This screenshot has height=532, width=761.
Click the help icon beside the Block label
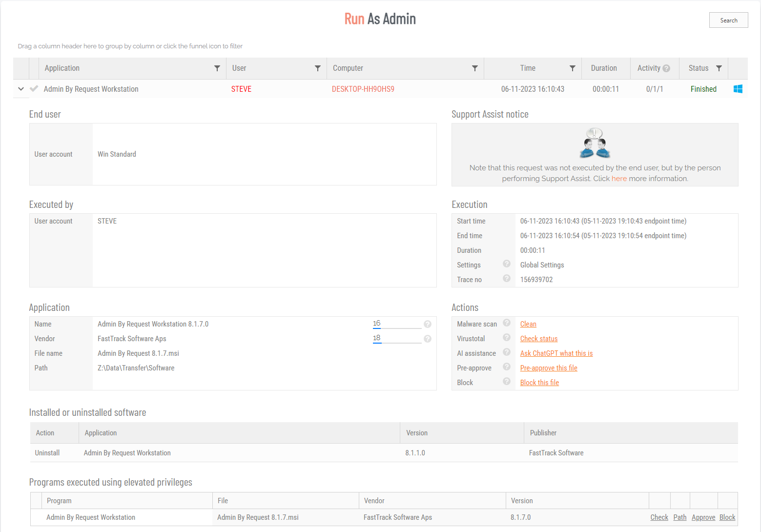[507, 381]
